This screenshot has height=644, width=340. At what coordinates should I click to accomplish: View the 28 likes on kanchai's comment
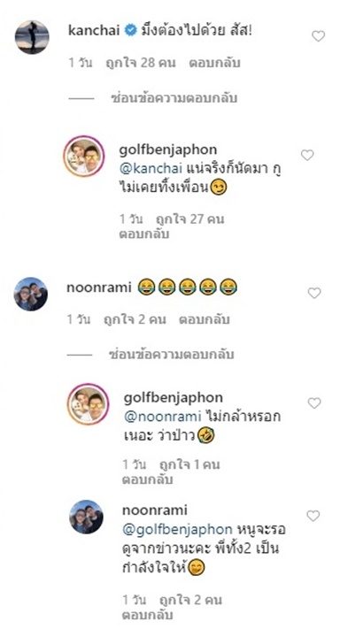[x=141, y=64]
